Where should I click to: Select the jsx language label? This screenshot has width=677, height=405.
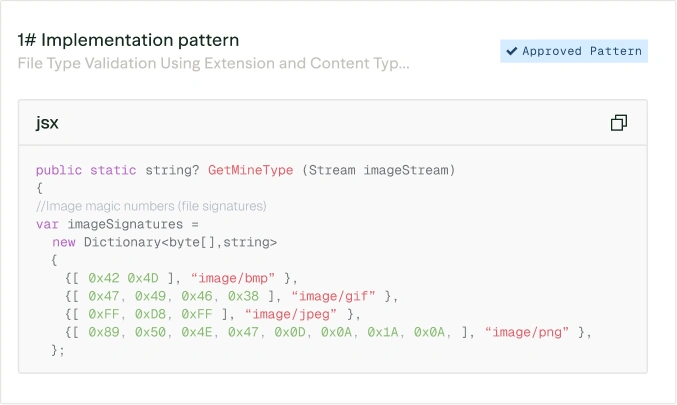coord(47,123)
